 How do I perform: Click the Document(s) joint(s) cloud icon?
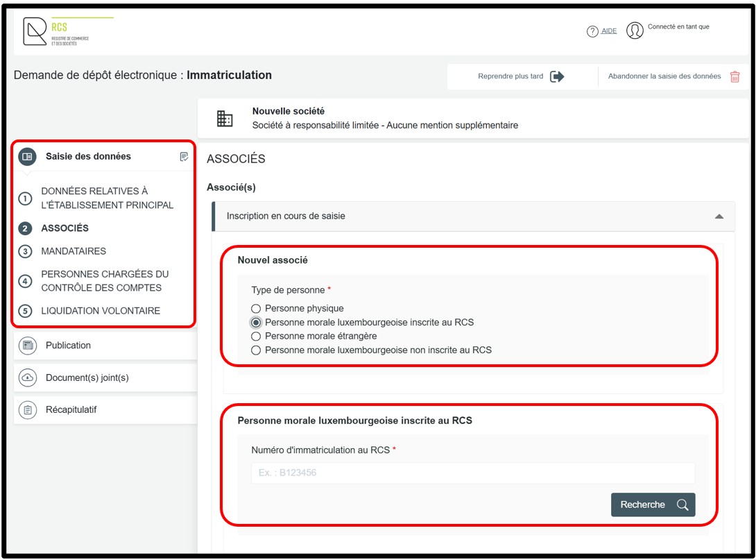(x=28, y=377)
